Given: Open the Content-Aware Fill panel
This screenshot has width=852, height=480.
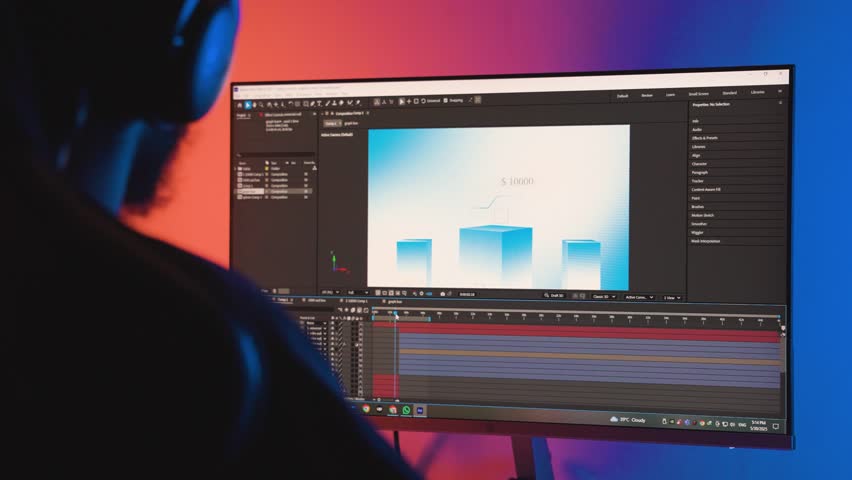Looking at the screenshot, I should click(707, 189).
